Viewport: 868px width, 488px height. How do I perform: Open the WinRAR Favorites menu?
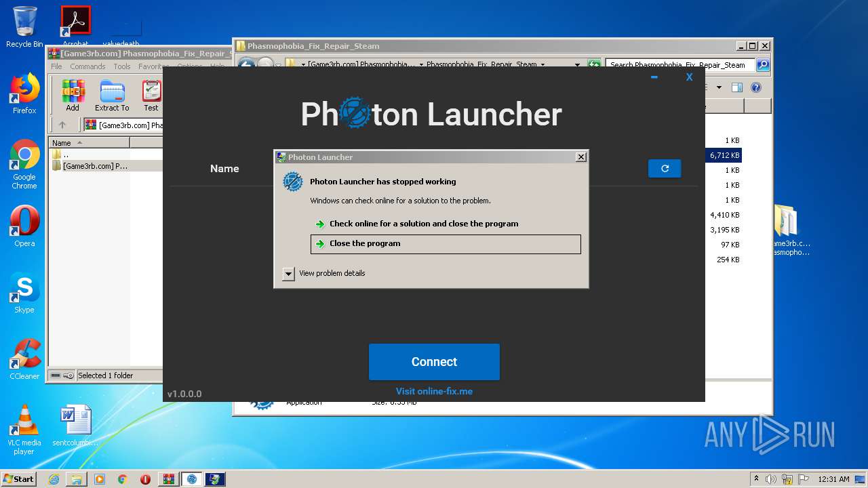click(x=153, y=66)
